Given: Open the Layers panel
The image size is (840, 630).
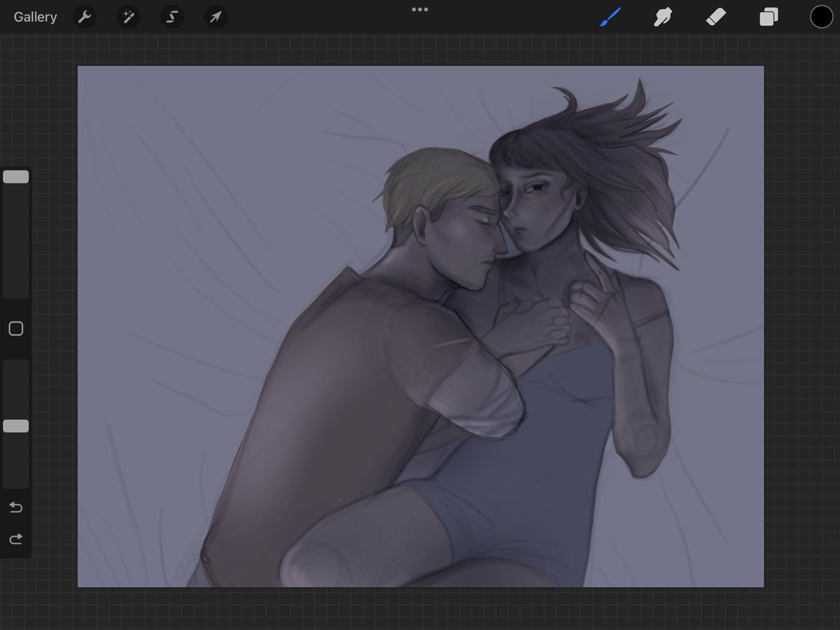Looking at the screenshot, I should coord(769,17).
